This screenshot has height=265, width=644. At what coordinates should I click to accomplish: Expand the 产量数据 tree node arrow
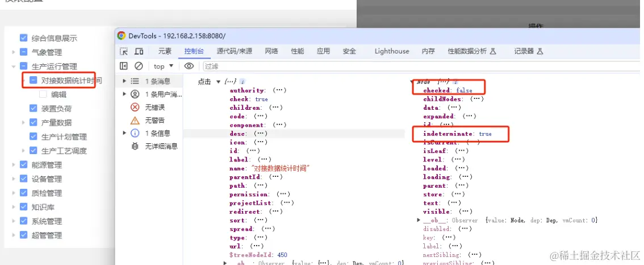pos(23,123)
